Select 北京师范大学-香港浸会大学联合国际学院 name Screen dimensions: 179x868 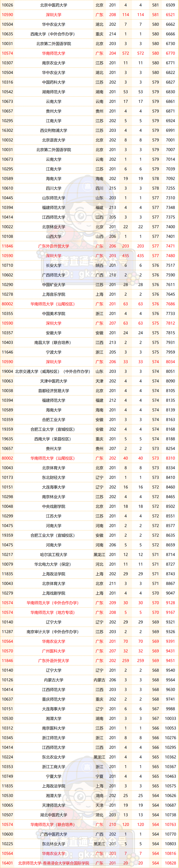pyautogui.click(x=54, y=863)
